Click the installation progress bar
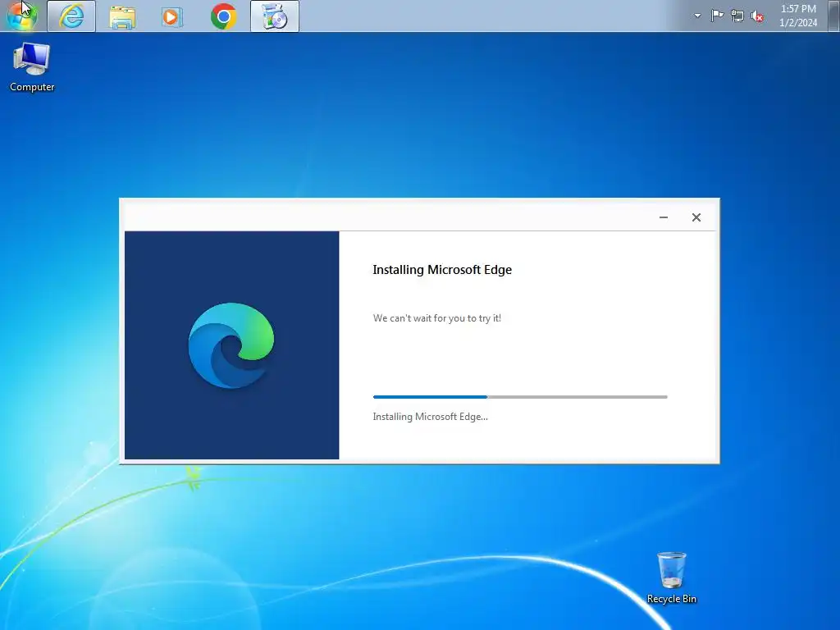The width and height of the screenshot is (840, 630). [520, 397]
